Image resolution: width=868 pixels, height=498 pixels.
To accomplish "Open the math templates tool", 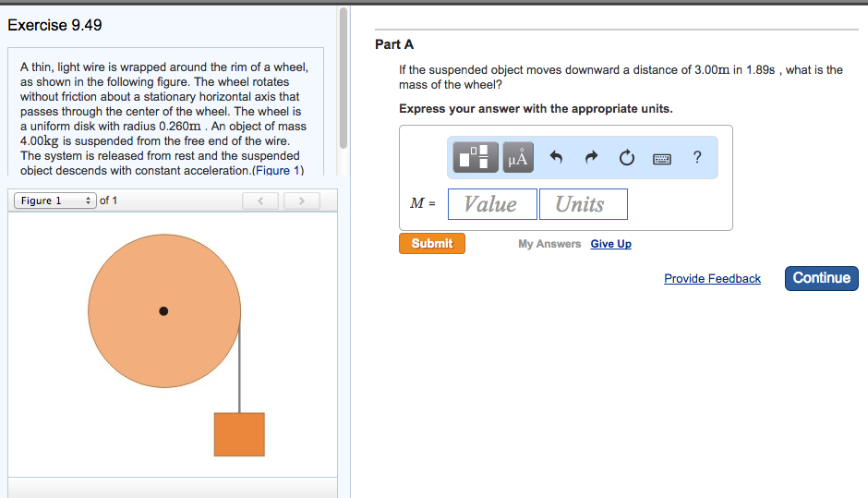I will (x=475, y=158).
